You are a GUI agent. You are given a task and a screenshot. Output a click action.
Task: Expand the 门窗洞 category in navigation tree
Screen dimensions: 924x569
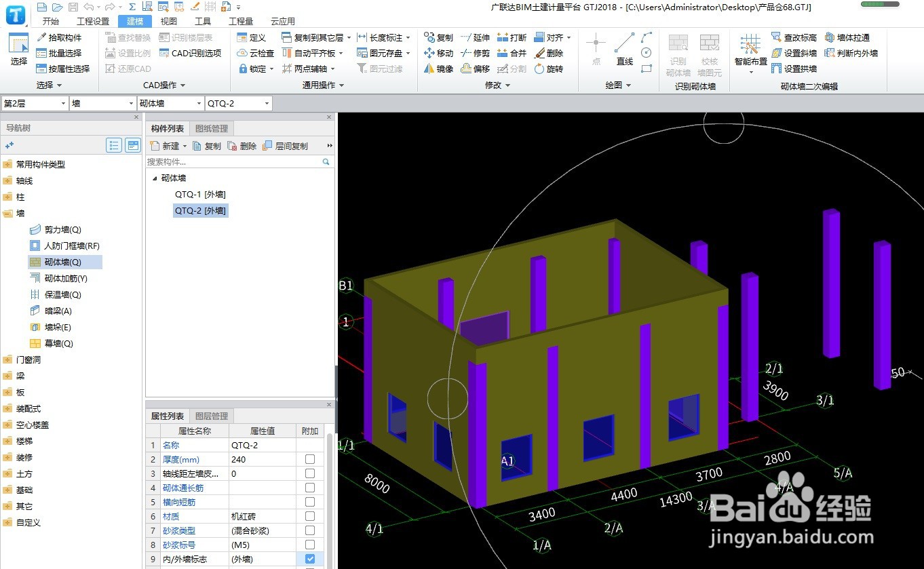[x=8, y=360]
